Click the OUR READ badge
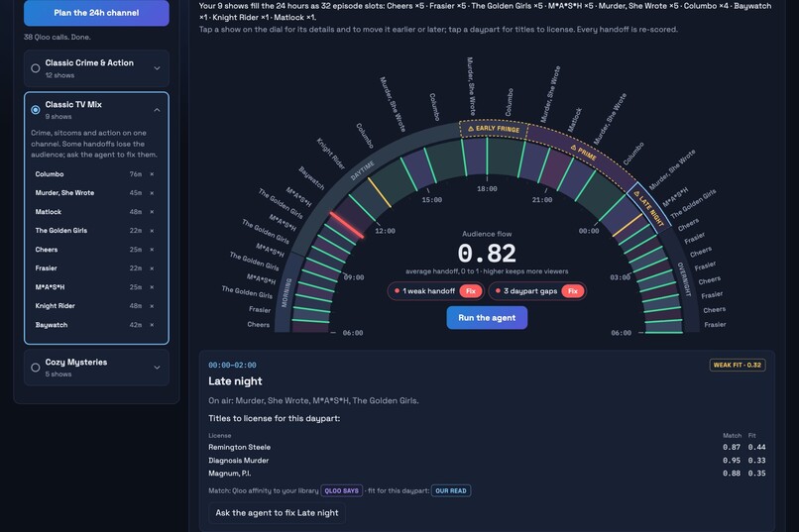799x532 pixels. pyautogui.click(x=450, y=490)
